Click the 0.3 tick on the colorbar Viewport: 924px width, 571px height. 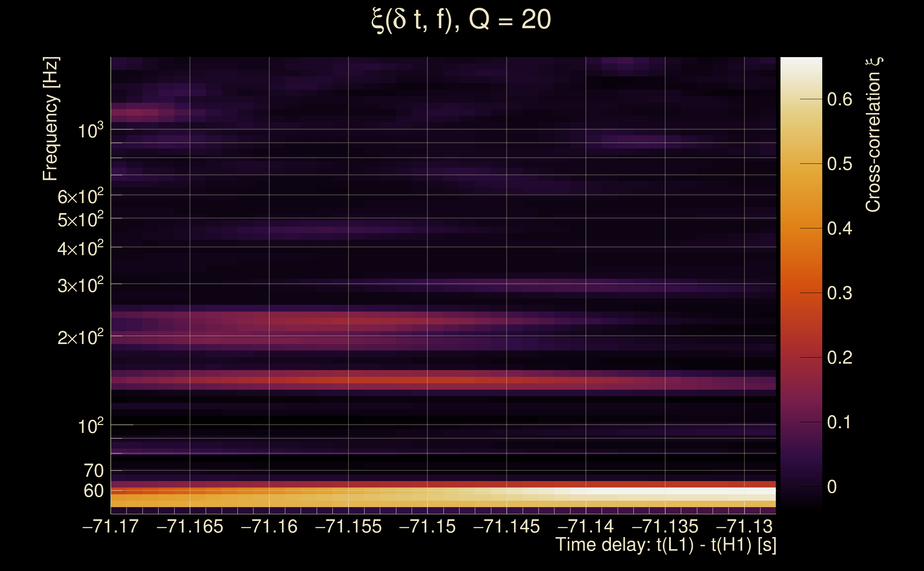click(x=839, y=293)
